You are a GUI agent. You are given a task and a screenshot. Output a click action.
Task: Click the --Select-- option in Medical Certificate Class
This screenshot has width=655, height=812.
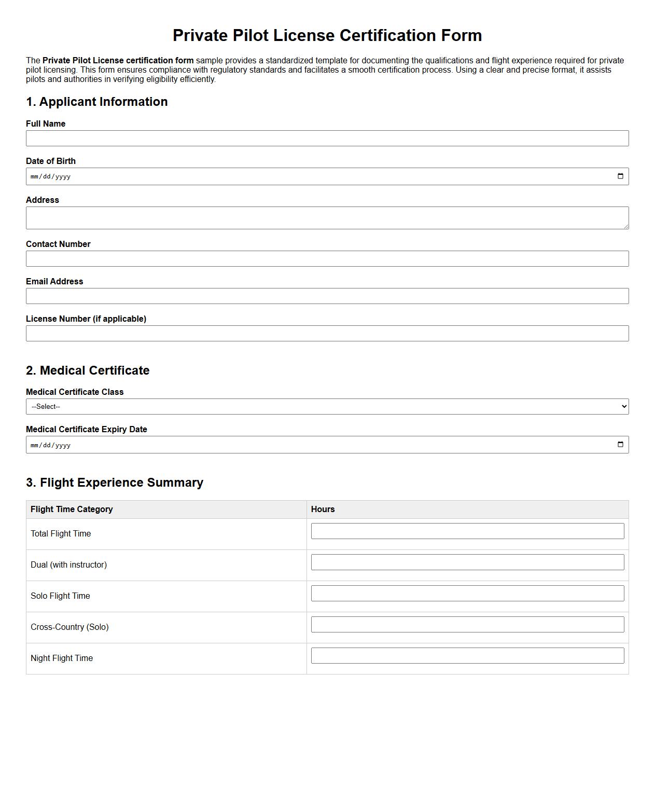click(46, 407)
